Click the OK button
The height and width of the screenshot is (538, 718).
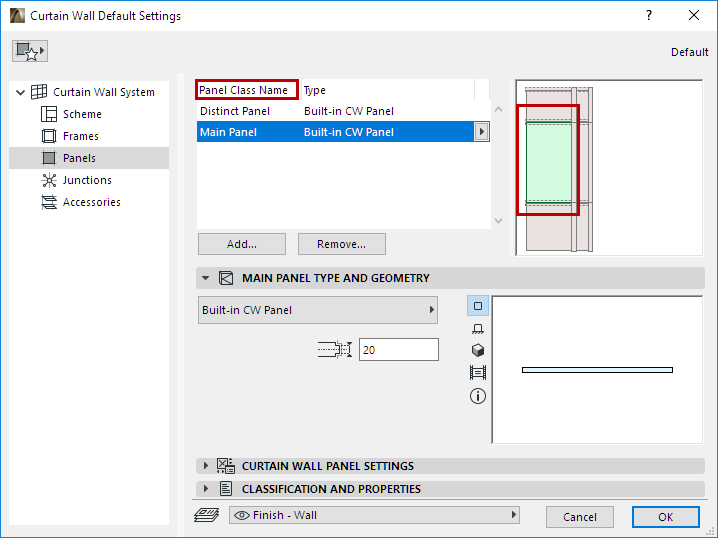pyautogui.click(x=666, y=517)
